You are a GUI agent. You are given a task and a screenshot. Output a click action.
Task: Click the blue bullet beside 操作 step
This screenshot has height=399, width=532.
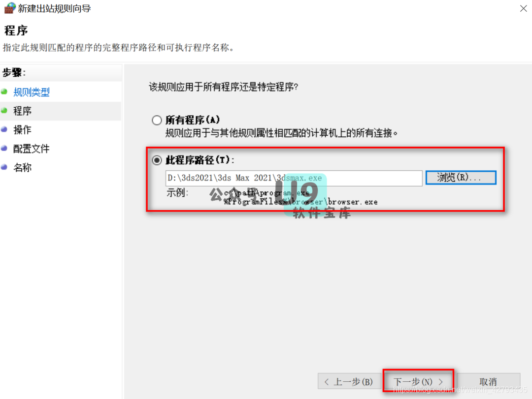click(4, 129)
